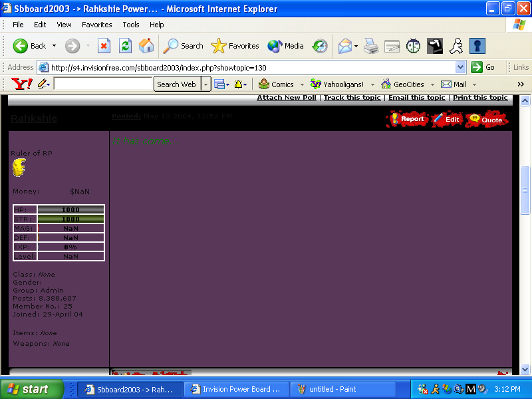Switch to untitled - Paint taskbar window

[343, 389]
